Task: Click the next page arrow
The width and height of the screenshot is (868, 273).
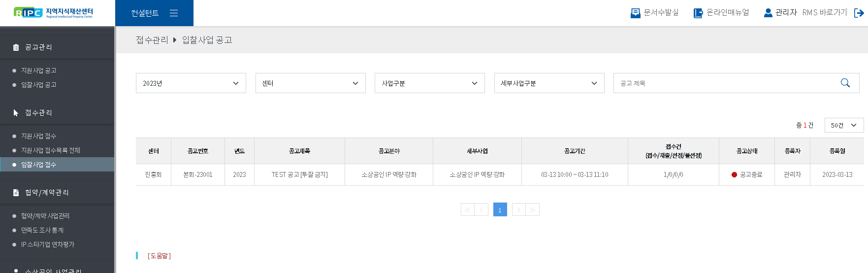Action: click(x=518, y=210)
